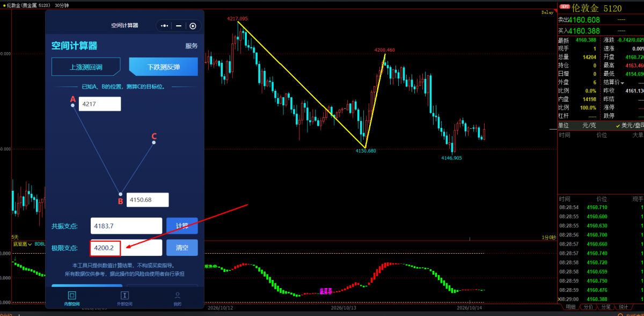The height and width of the screenshot is (316, 644).
Task: Click the 4150.680 low price label
Action: (365, 151)
